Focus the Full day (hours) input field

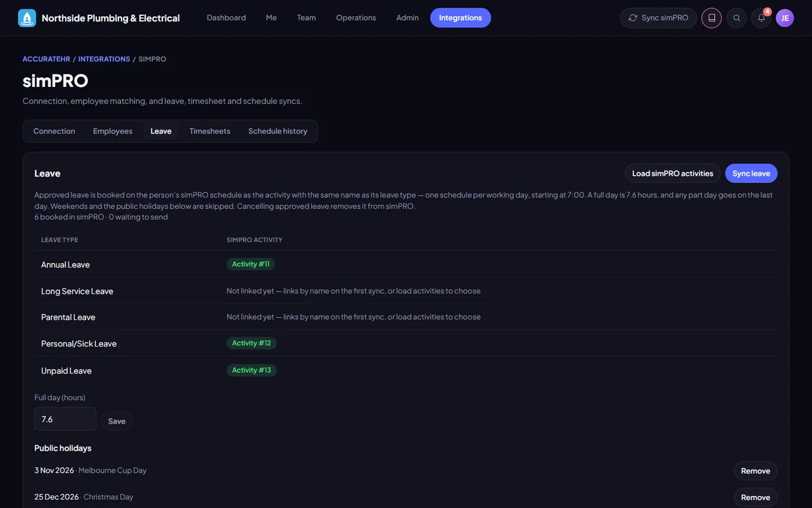click(x=65, y=419)
